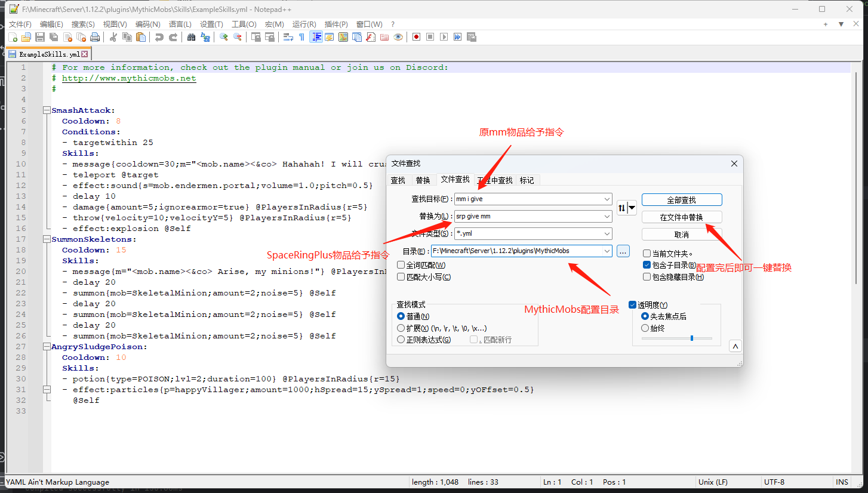Image resolution: width=868 pixels, height=493 pixels.
Task: Open the 文件类型 filter dropdown
Action: point(607,234)
